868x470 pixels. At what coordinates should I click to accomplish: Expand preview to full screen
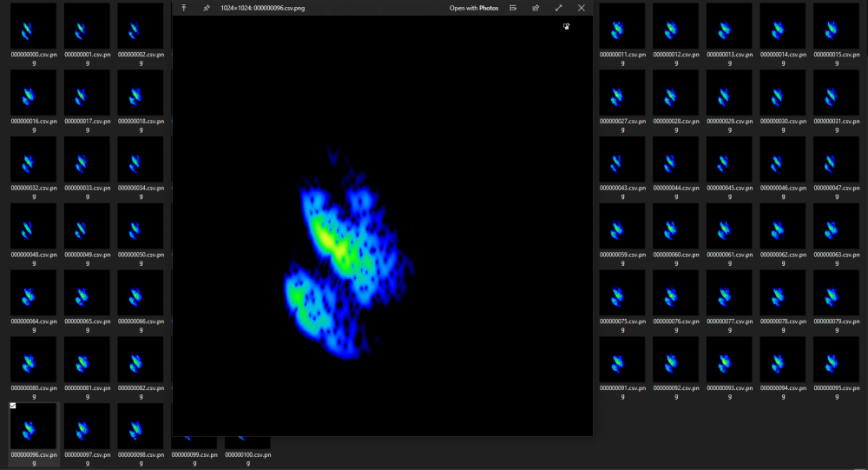click(x=559, y=8)
